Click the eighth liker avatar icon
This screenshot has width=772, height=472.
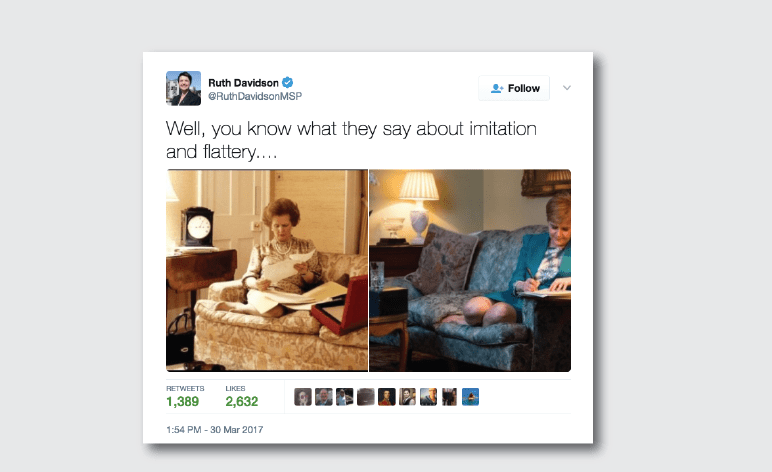pos(450,397)
